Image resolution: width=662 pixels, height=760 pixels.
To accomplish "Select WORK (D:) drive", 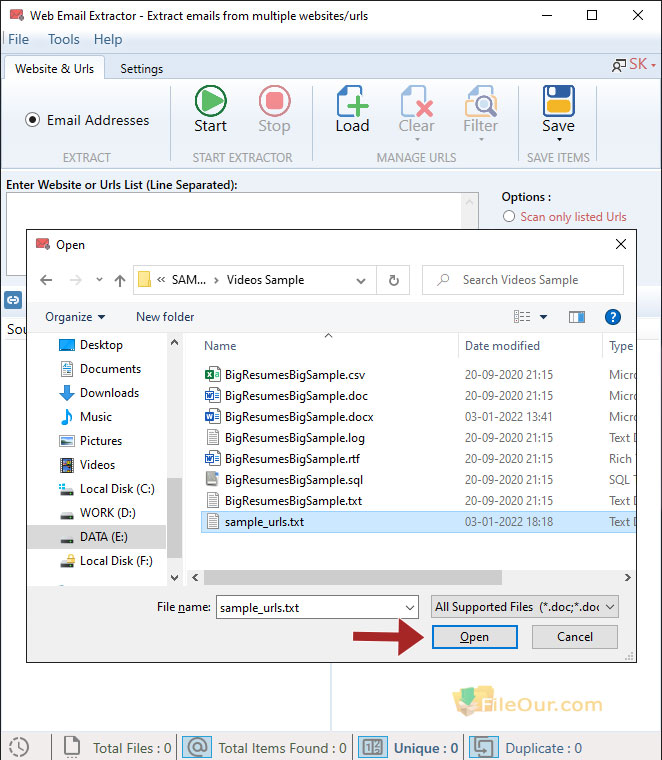I will (x=108, y=513).
